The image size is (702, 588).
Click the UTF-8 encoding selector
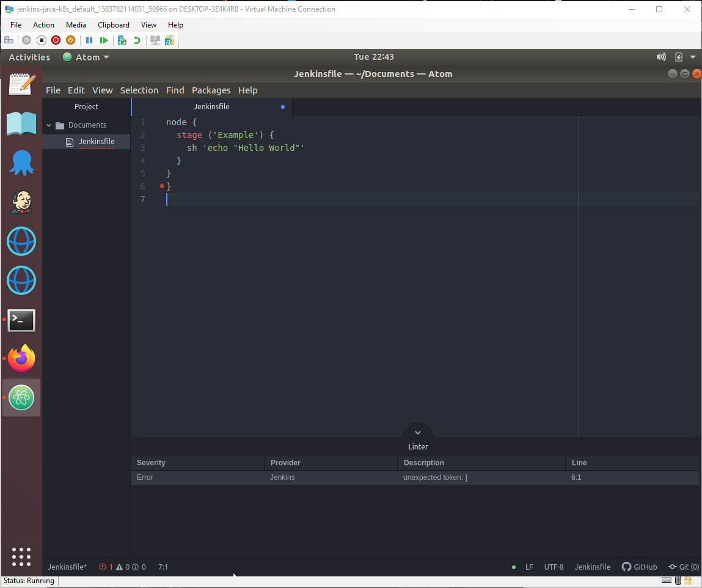tap(554, 567)
